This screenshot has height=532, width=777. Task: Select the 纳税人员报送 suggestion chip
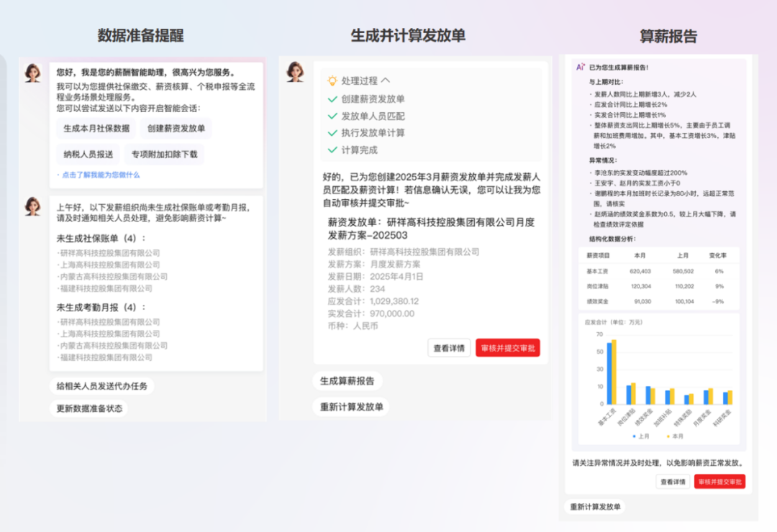point(88,154)
